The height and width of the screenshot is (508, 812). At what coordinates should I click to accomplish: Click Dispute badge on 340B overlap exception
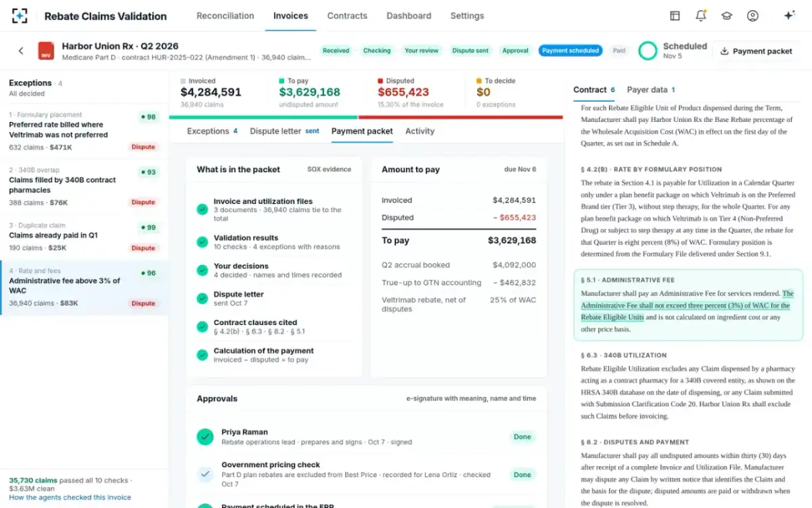[143, 203]
